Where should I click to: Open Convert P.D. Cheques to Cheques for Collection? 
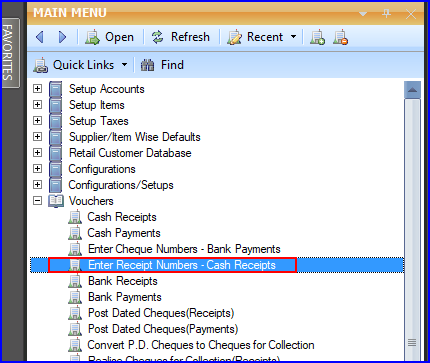[201, 345]
